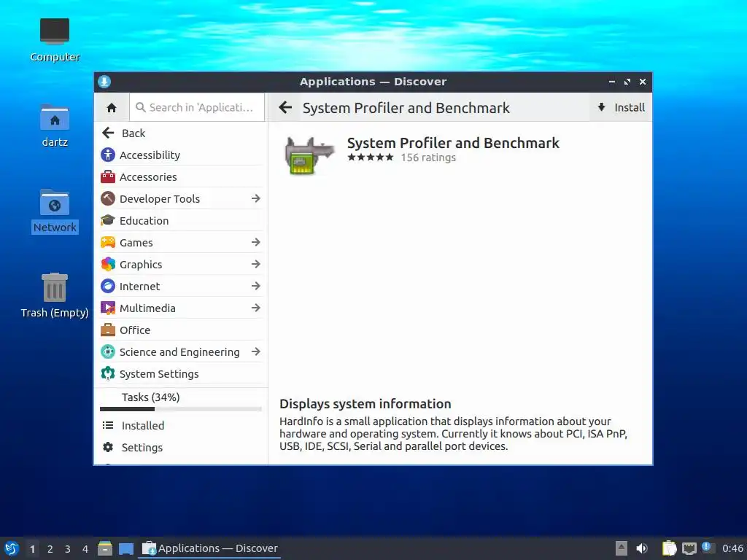The width and height of the screenshot is (747, 560).
Task: Click the show desktop taskbar icon
Action: [x=125, y=548]
